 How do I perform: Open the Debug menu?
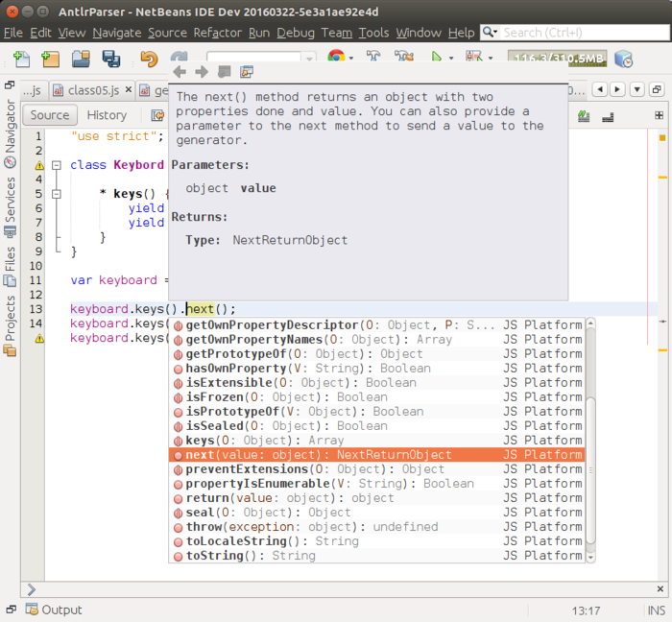pos(296,33)
